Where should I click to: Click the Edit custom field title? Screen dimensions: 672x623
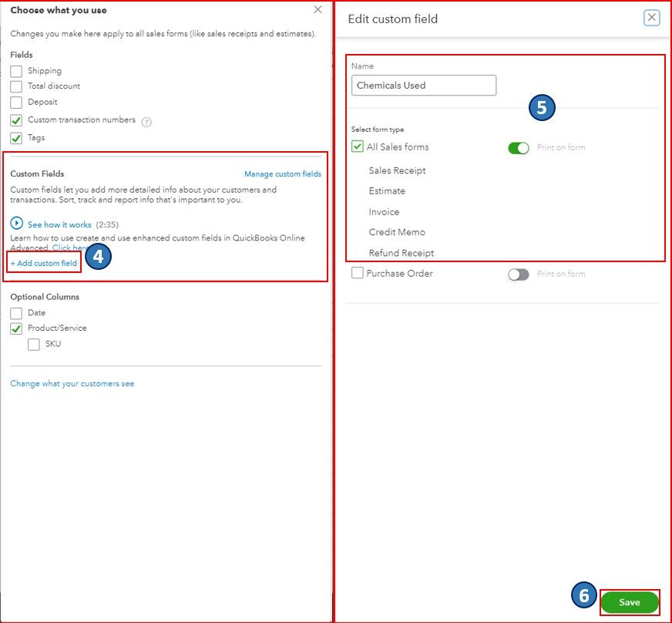392,19
